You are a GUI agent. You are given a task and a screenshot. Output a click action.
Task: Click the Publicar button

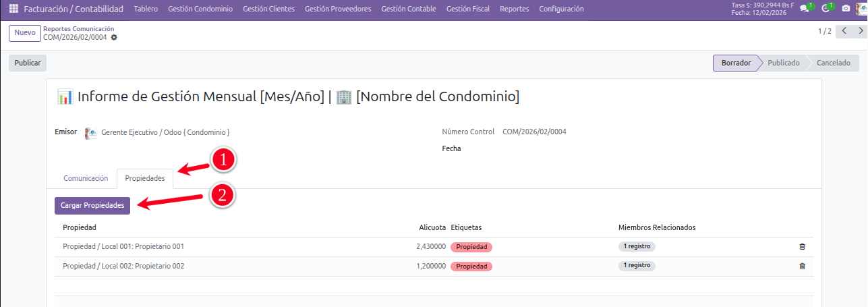coord(28,63)
